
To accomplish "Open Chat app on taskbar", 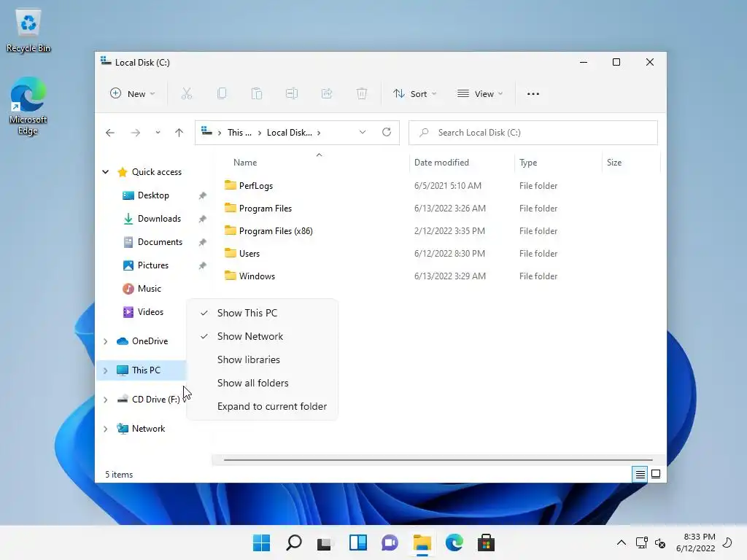I will [390, 542].
